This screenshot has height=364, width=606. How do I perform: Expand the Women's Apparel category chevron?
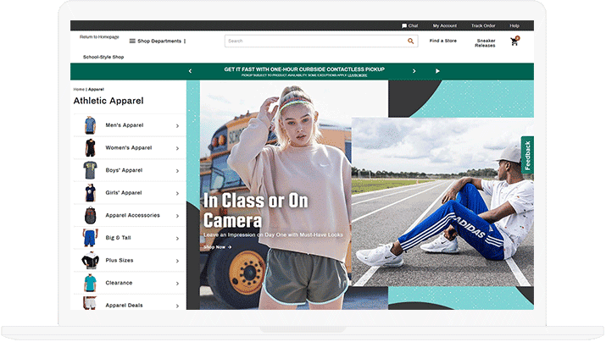click(177, 148)
